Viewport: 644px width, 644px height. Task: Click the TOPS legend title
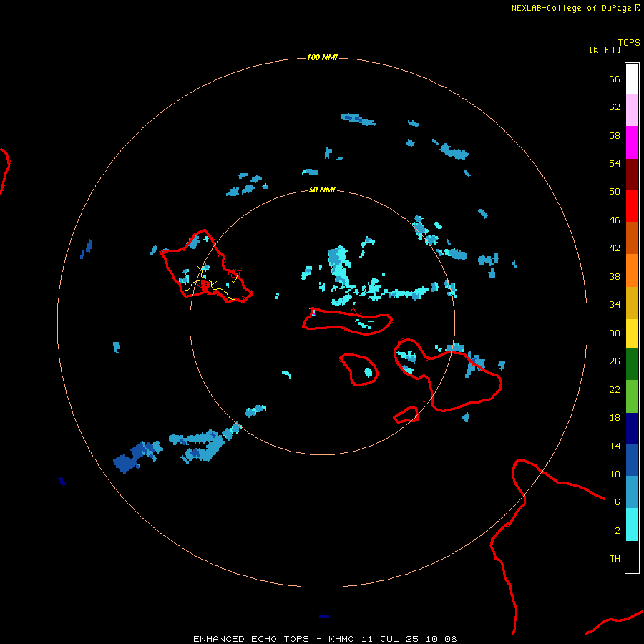629,43
